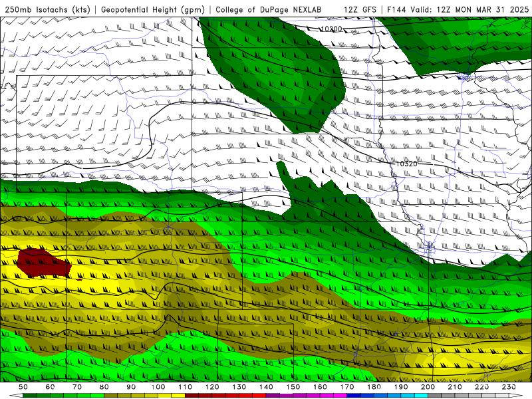Click the dark gray swatch starting at 200 kts

434,394
